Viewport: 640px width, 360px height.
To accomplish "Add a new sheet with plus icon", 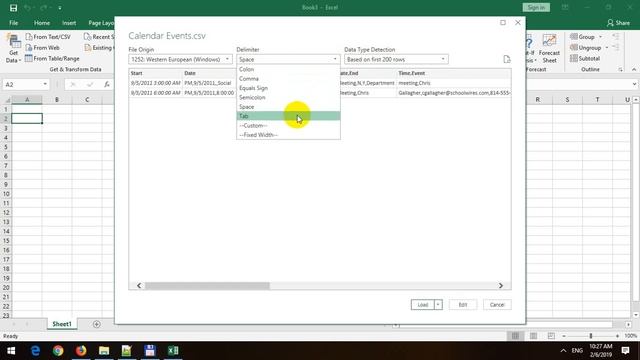I will coord(97,324).
